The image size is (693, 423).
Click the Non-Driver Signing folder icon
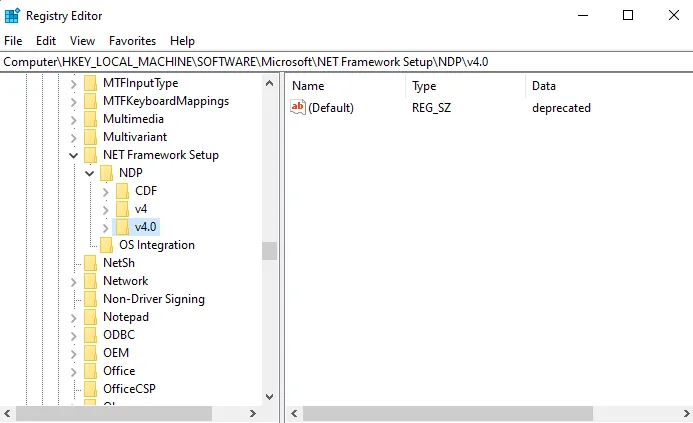(x=90, y=299)
